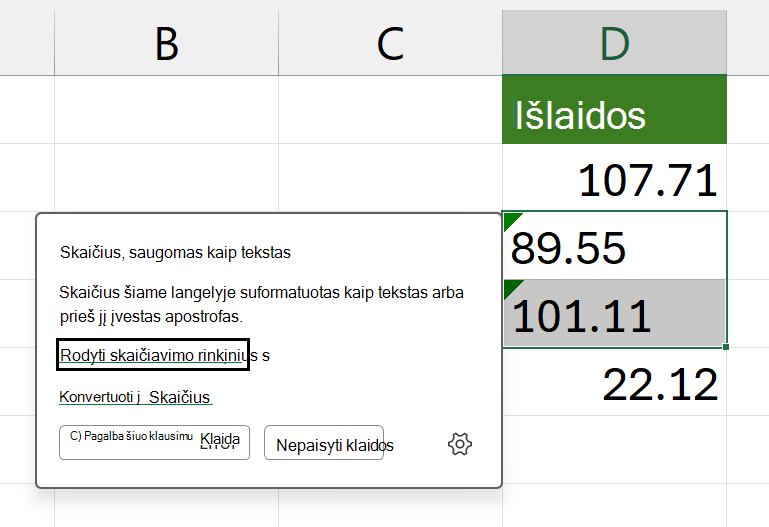The width and height of the screenshot is (769, 527).
Task: Select the cell containing 107.71
Action: tap(615, 177)
